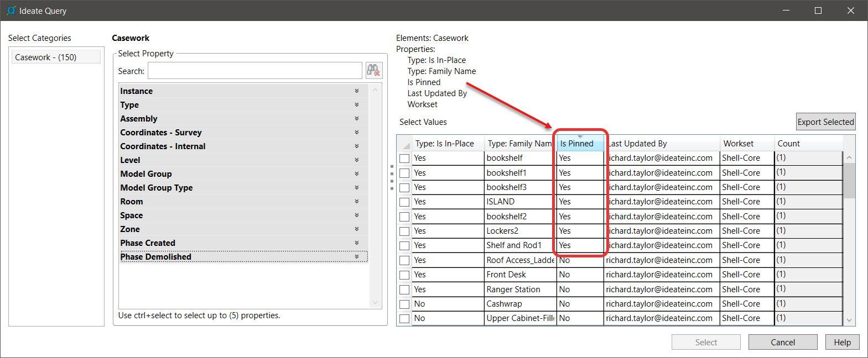Expand the Zone property group
868x358 pixels.
click(x=357, y=229)
